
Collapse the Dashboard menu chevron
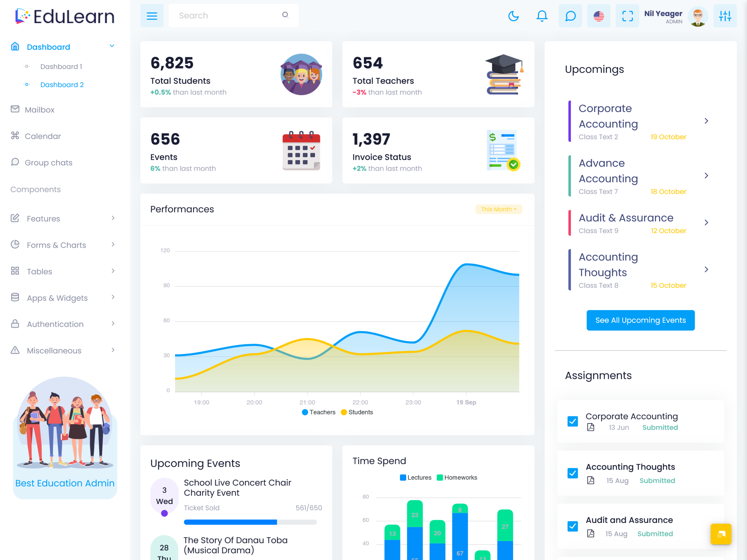point(112,46)
